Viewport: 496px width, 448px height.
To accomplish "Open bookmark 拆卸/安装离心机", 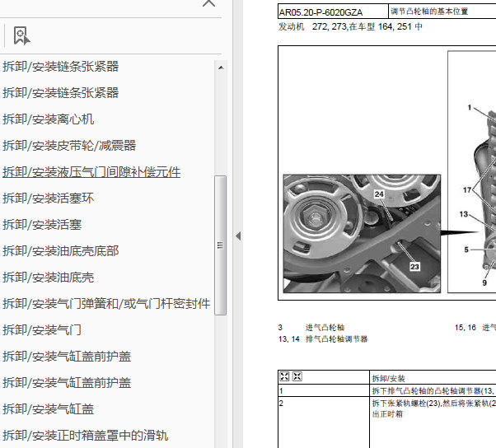I will pos(48,119).
